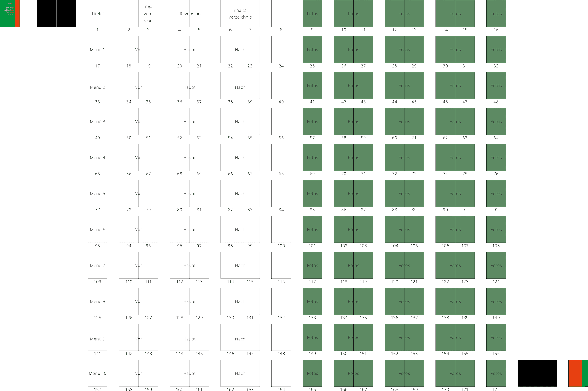Open Fotos spread pages 28–29

coord(404,50)
